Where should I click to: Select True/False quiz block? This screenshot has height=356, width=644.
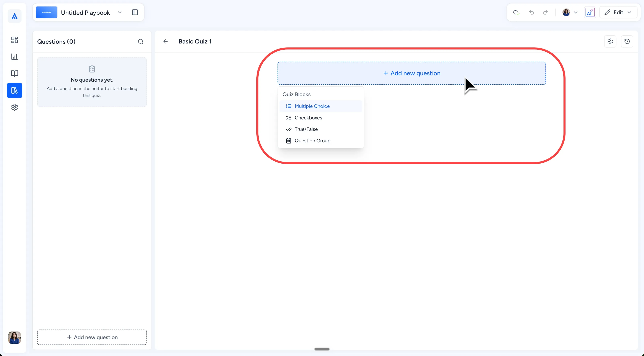click(321, 129)
